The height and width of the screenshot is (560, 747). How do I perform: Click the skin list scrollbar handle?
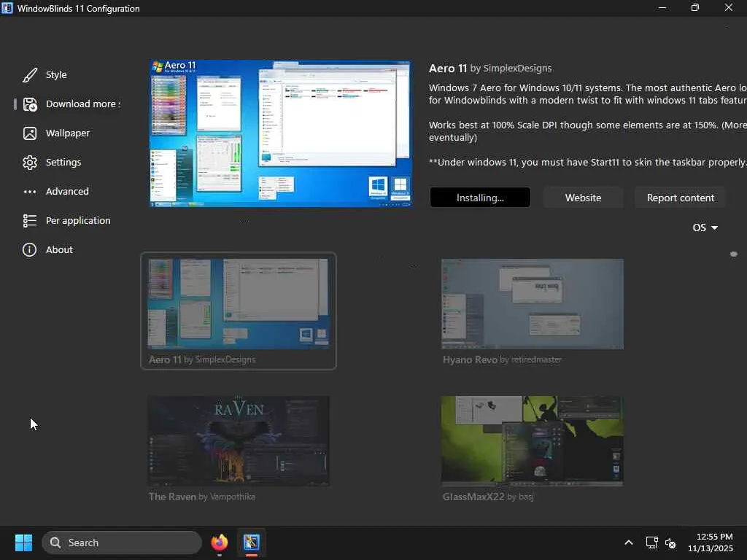point(734,254)
